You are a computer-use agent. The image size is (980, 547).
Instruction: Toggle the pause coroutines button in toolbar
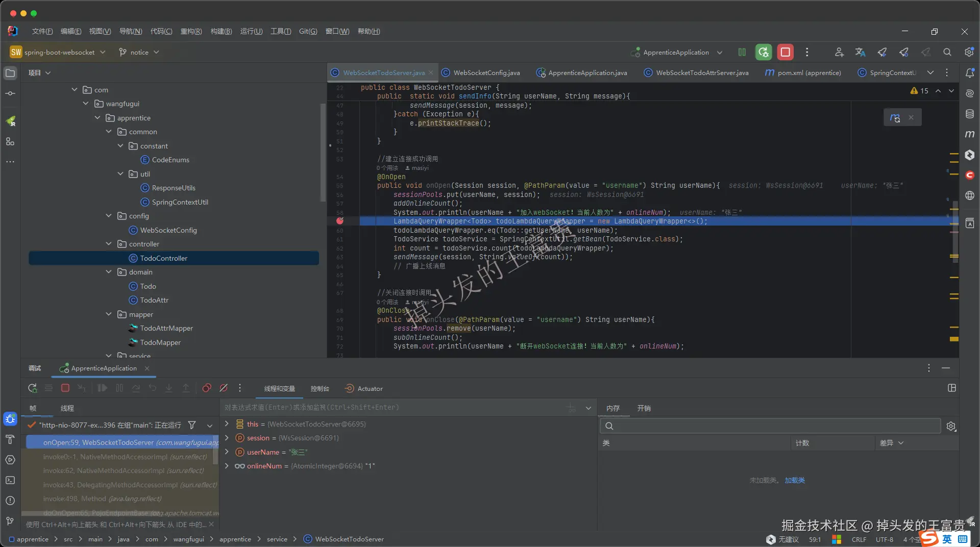[x=742, y=52]
